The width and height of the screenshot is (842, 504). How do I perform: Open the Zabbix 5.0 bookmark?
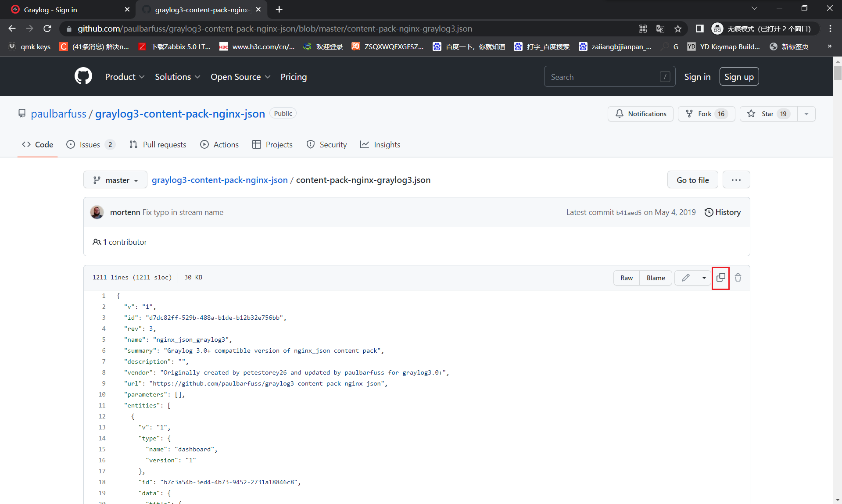[x=175, y=46]
